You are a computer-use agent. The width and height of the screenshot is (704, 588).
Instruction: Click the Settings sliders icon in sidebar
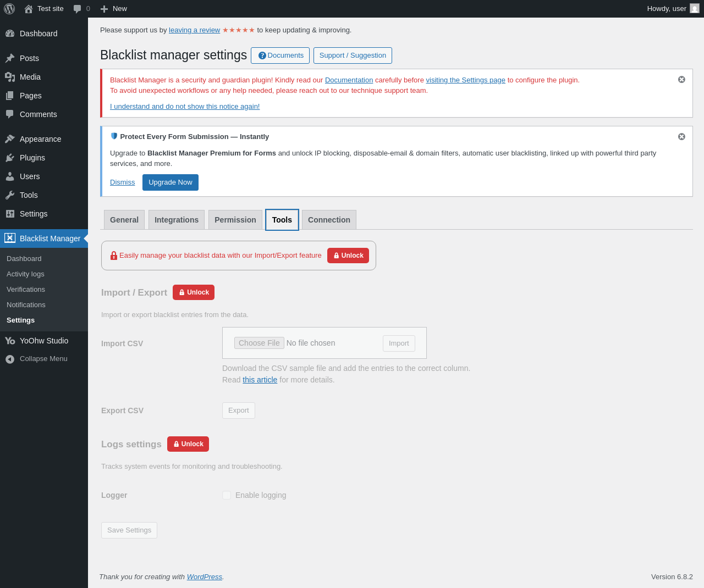coord(10,214)
